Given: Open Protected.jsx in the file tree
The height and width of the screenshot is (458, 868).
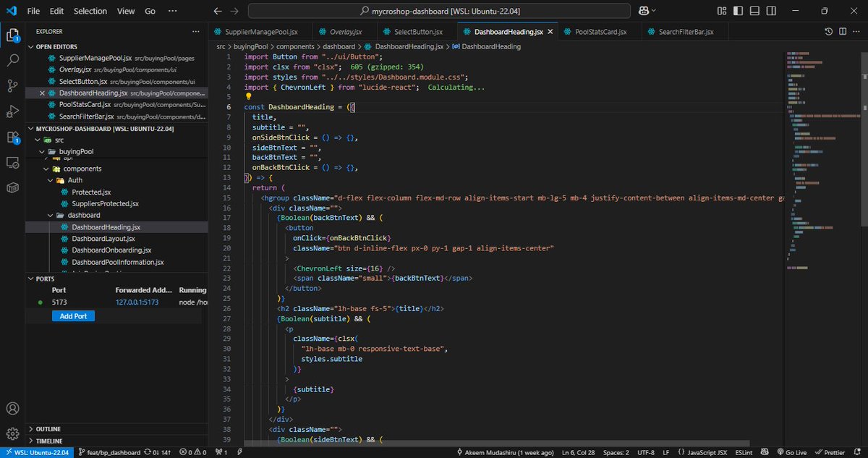Looking at the screenshot, I should (x=116, y=192).
